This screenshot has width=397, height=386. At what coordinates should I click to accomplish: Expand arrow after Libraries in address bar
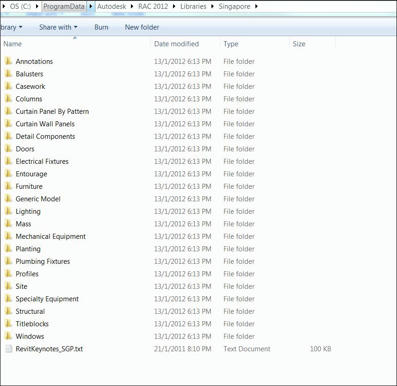click(x=212, y=6)
